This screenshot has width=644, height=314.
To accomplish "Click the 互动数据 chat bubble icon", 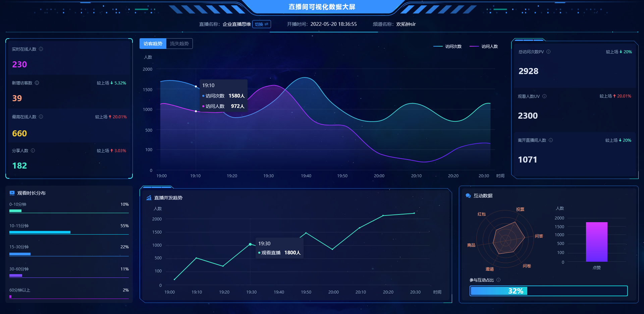I will pos(468,196).
